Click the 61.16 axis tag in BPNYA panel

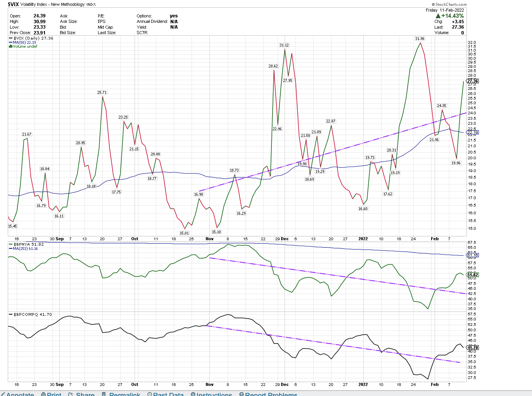473,255
